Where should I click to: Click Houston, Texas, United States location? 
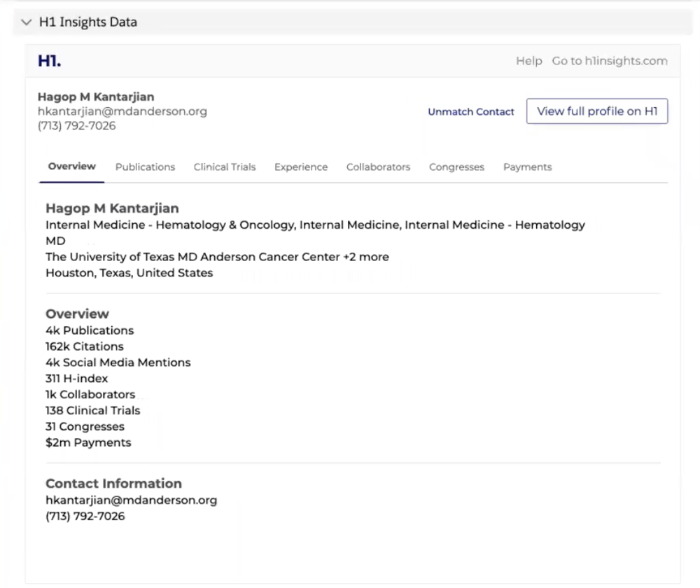(129, 273)
